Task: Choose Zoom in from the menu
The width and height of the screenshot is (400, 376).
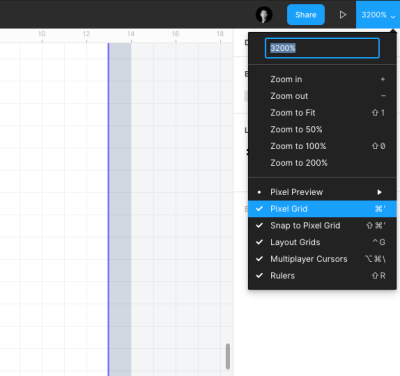Action: [x=322, y=79]
